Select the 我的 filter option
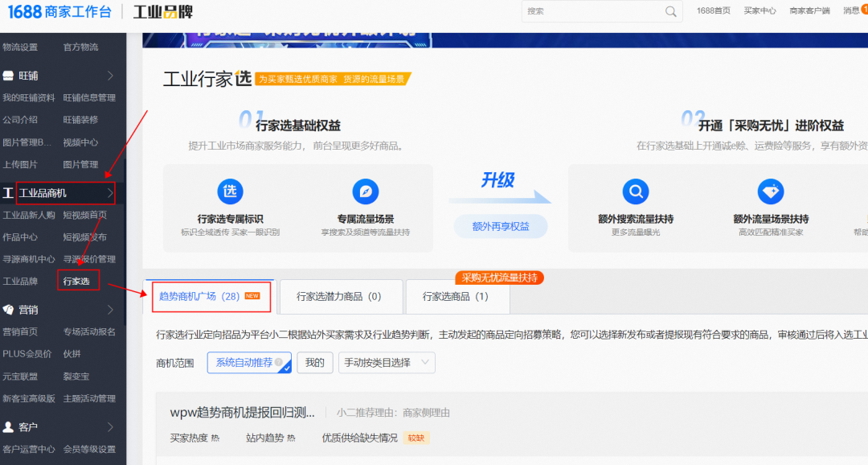 click(315, 363)
